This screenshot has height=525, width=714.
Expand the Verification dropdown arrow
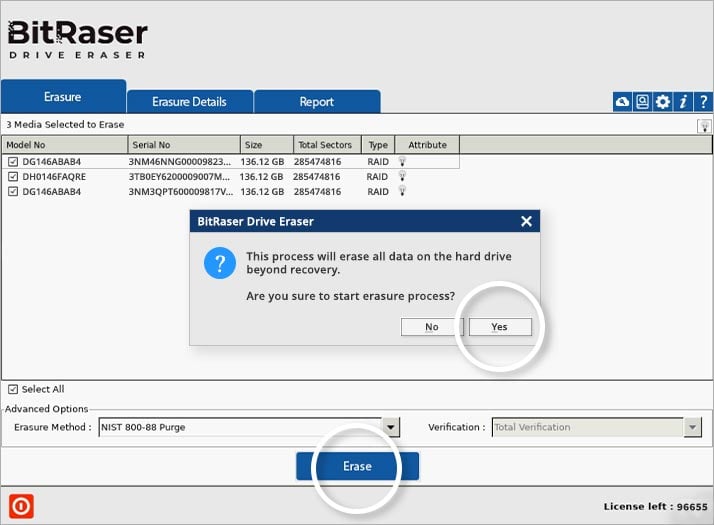(693, 427)
